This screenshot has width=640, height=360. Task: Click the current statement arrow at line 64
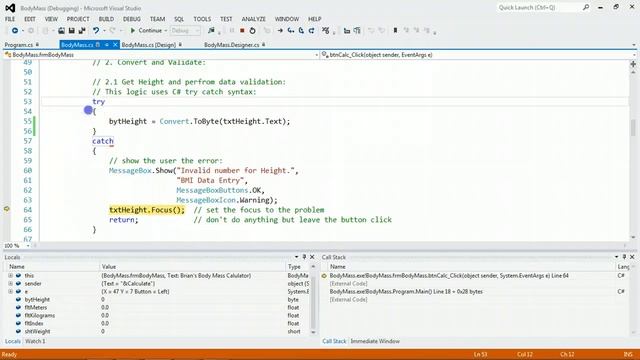tap(7, 209)
